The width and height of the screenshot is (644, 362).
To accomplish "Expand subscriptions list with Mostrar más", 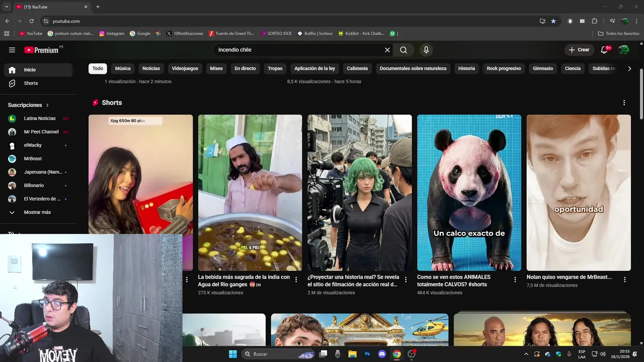I will (x=38, y=212).
